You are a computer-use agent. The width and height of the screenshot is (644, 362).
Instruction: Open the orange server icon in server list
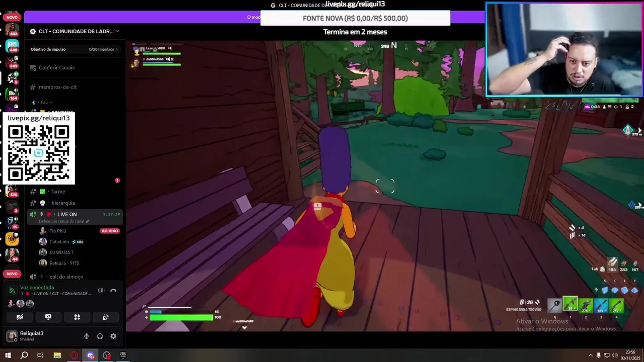coord(12,238)
